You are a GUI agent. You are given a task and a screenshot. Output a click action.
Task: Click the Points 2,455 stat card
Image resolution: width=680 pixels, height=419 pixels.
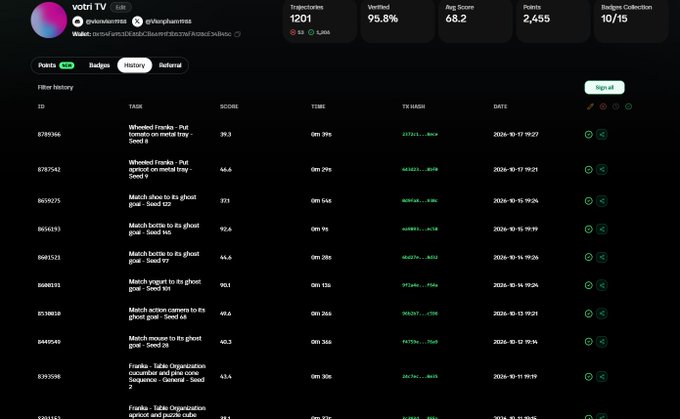click(553, 20)
